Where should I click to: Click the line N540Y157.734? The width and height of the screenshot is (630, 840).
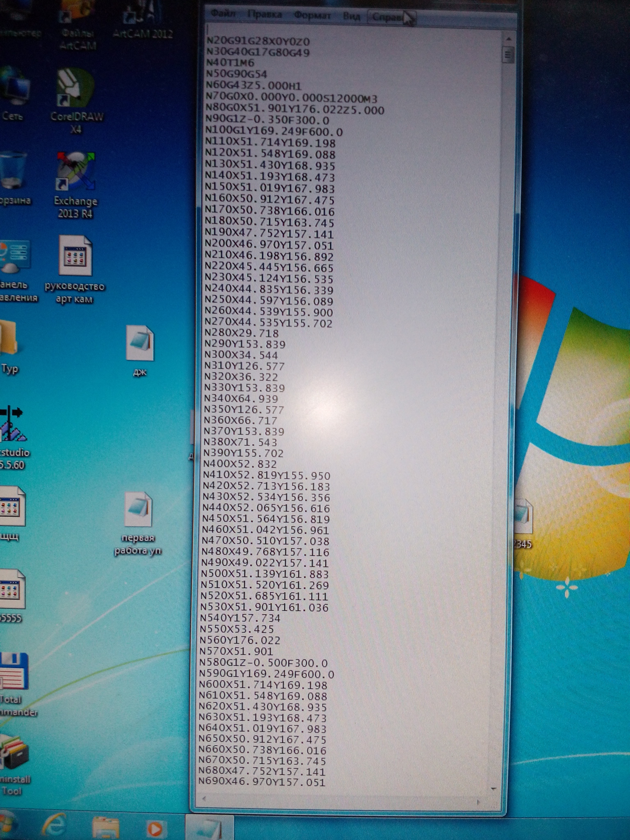point(240,618)
